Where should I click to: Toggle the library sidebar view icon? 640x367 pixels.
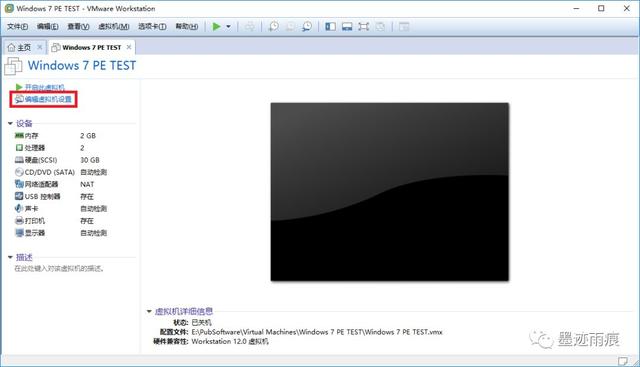[330, 27]
